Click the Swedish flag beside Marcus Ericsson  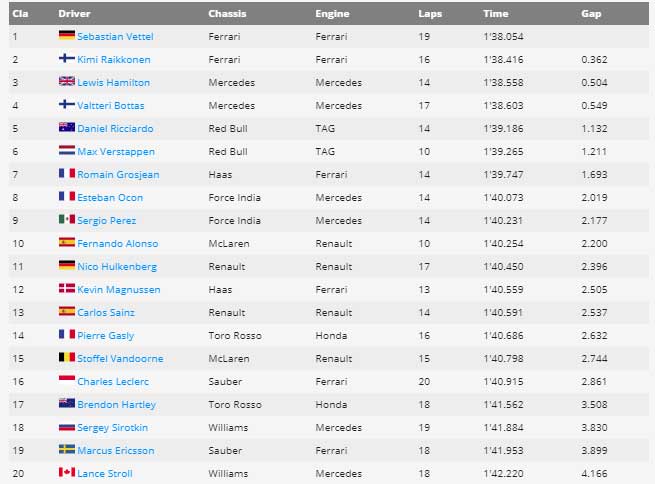pyautogui.click(x=66, y=450)
